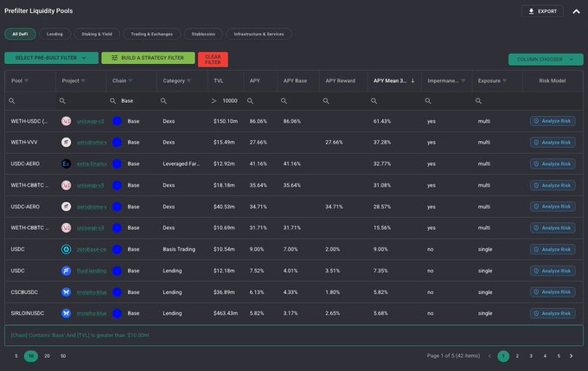The height and width of the screenshot is (371, 588).
Task: Open TVL greater-than operator selector
Action: 214,101
